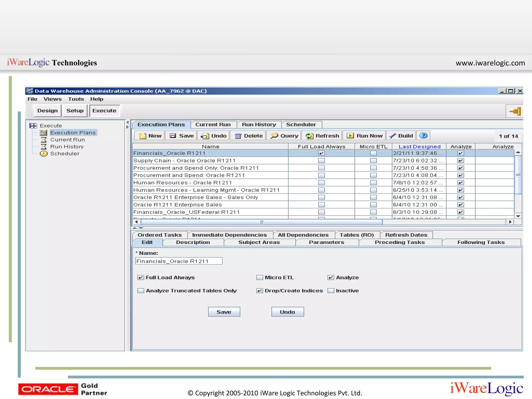Viewport: 532px width, 399px height.
Task: Click the Undo button below the checkboxes
Action: click(x=287, y=312)
